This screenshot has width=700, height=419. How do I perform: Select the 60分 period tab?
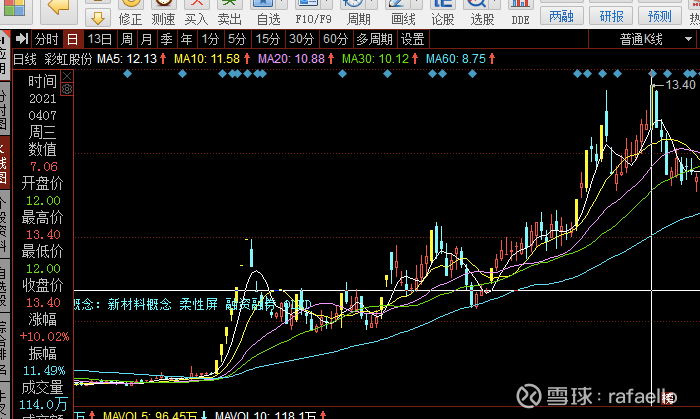335,39
